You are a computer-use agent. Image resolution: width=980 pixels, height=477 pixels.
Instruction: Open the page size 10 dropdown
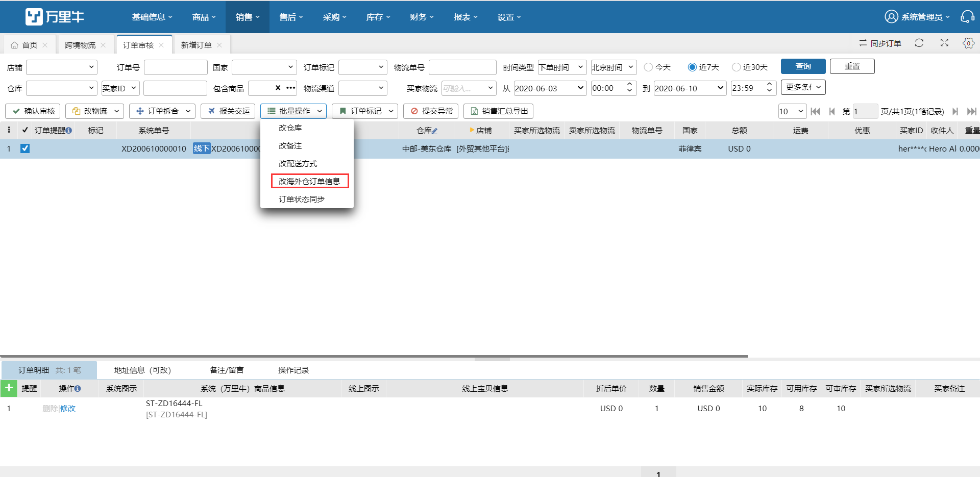(x=792, y=111)
